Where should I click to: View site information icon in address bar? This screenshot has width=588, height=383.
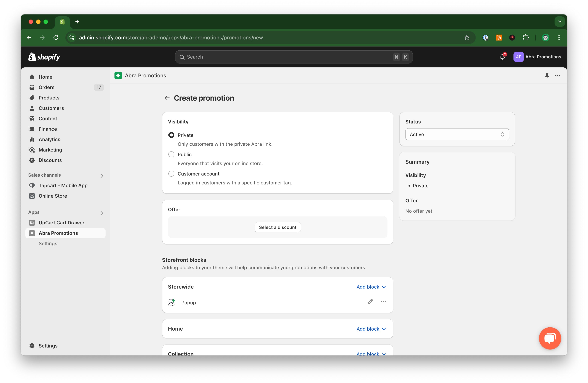point(72,38)
